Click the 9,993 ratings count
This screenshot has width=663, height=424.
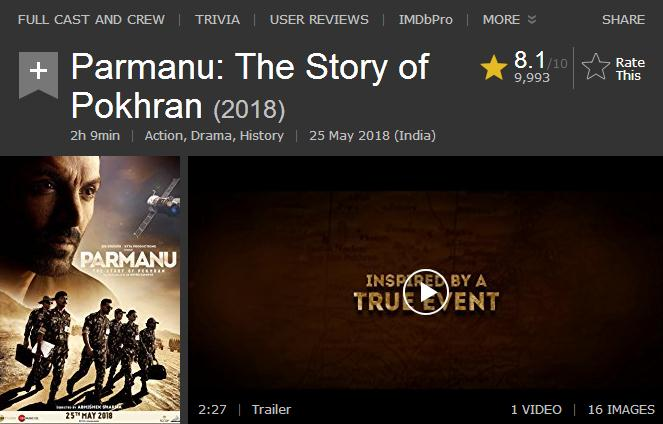532,77
